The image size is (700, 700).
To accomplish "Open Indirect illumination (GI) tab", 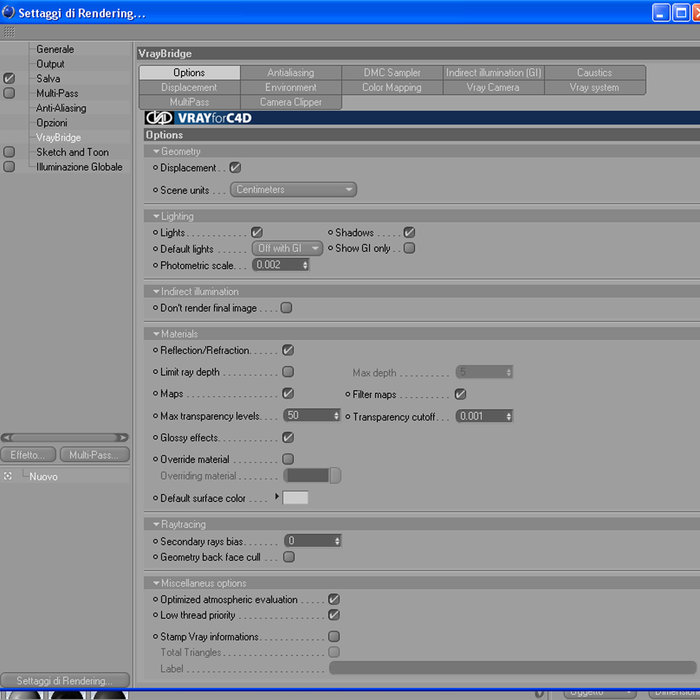I will 493,72.
